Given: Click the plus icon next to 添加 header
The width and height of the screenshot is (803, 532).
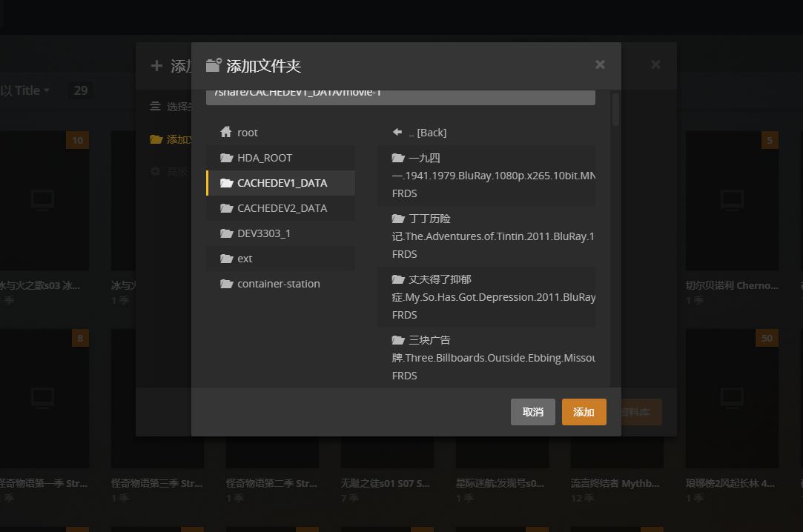Looking at the screenshot, I should coord(156,65).
